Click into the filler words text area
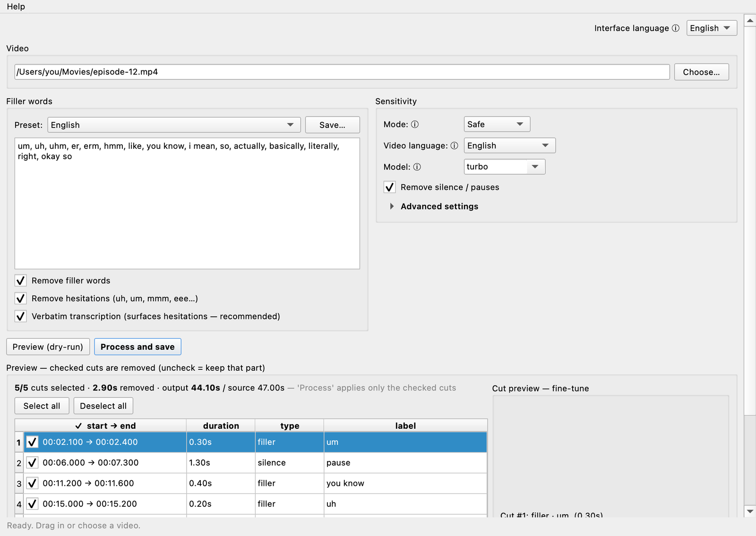The image size is (756, 536). point(187,204)
